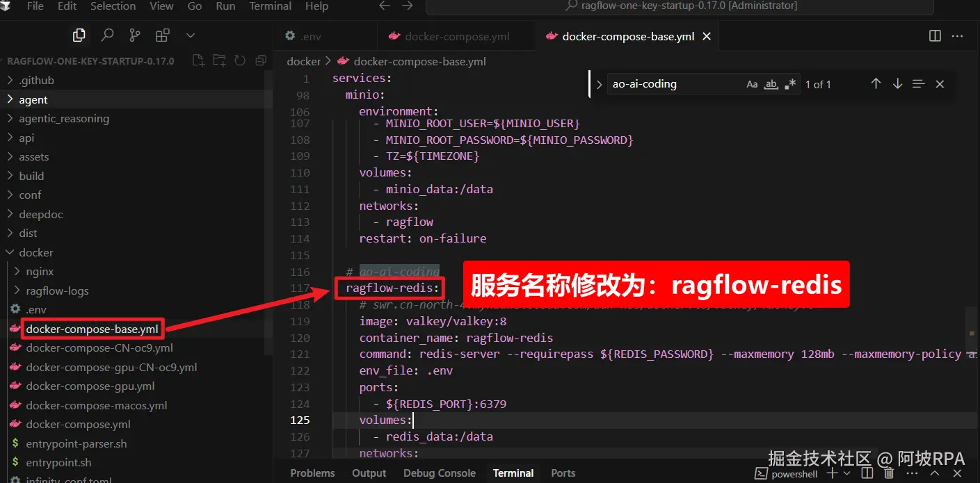Open docker-compose-gpu.yml in Explorer
980x483 pixels.
(136, 386)
